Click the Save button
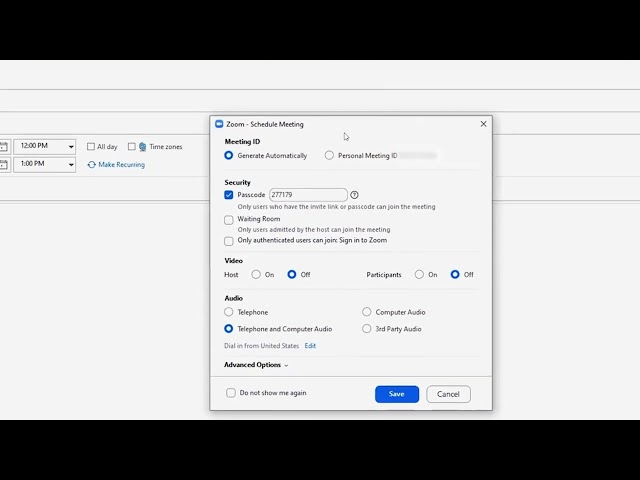Image resolution: width=640 pixels, height=480 pixels. pos(397,394)
